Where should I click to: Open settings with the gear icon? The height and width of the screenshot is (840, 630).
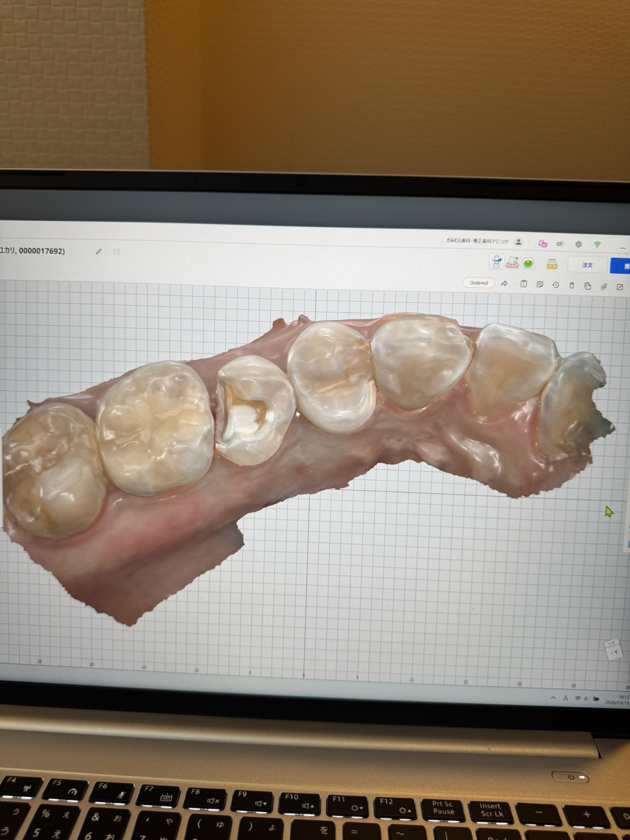point(578,244)
